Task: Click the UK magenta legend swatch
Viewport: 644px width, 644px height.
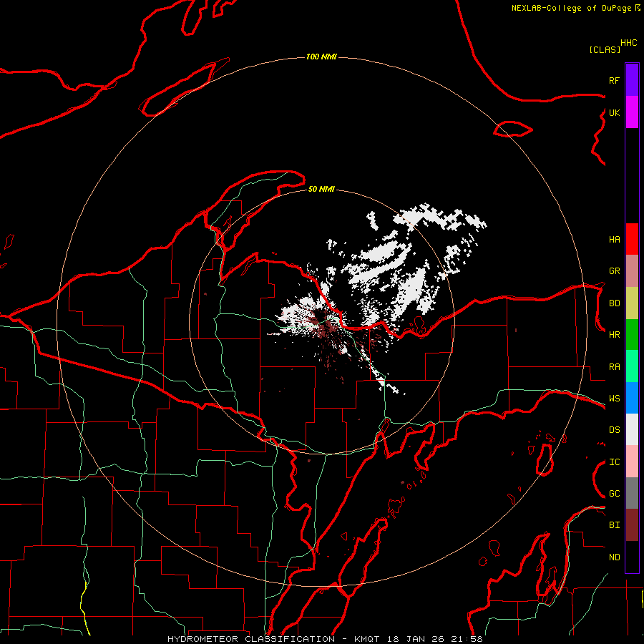Action: click(632, 112)
